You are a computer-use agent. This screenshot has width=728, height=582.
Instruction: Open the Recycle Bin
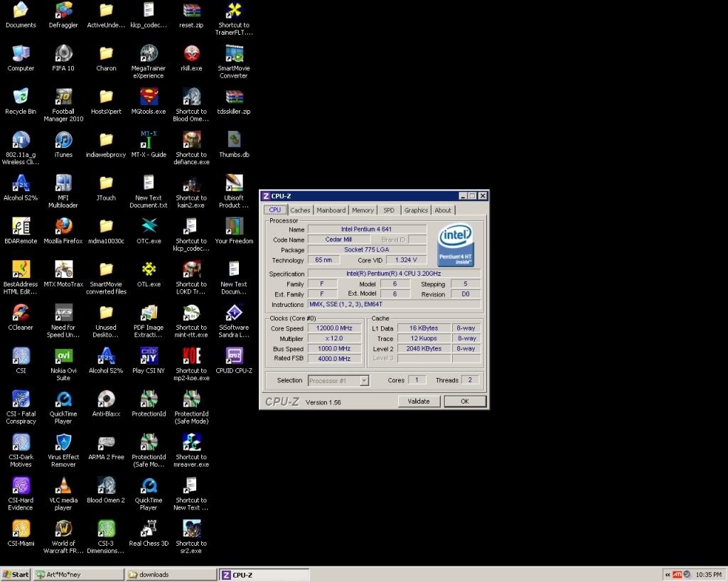(x=21, y=97)
